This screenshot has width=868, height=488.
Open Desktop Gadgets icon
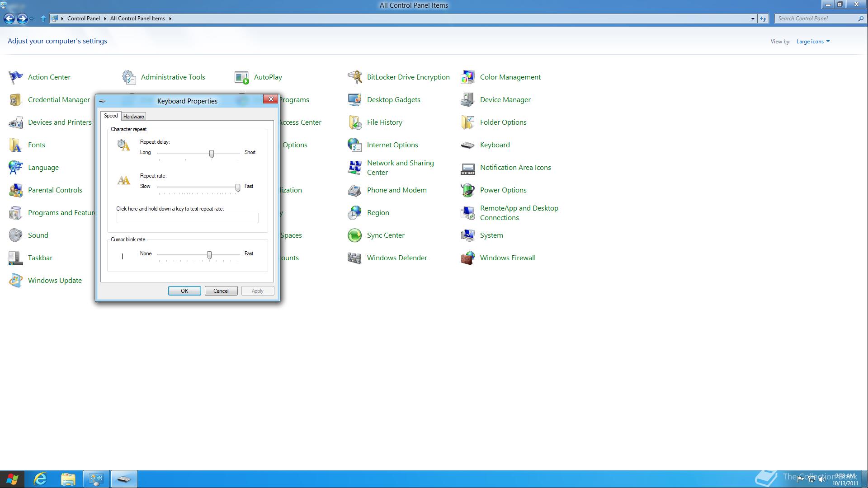pos(355,100)
